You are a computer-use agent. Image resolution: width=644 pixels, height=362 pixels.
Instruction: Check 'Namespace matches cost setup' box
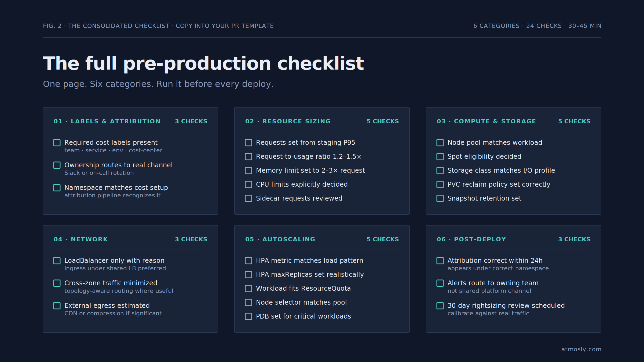click(57, 188)
